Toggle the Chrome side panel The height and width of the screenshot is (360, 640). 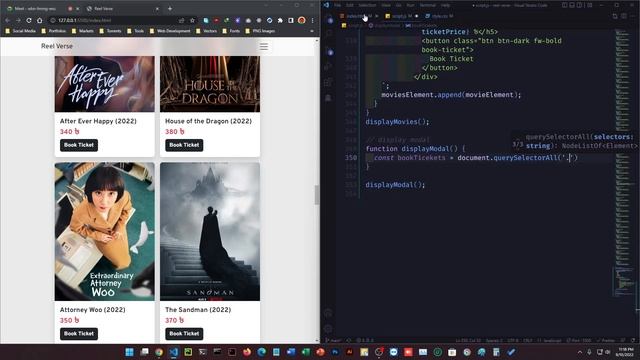coord(291,20)
